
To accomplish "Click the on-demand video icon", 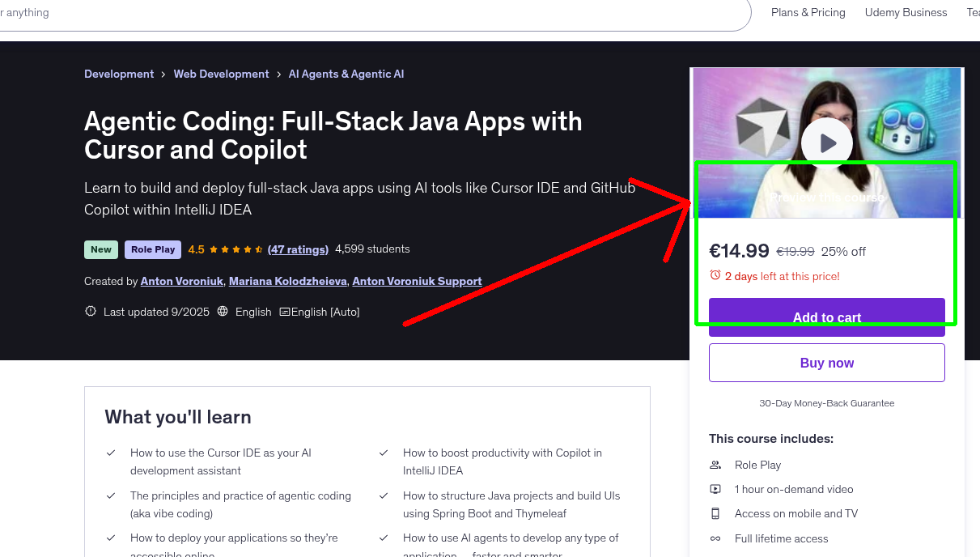I will coord(715,489).
